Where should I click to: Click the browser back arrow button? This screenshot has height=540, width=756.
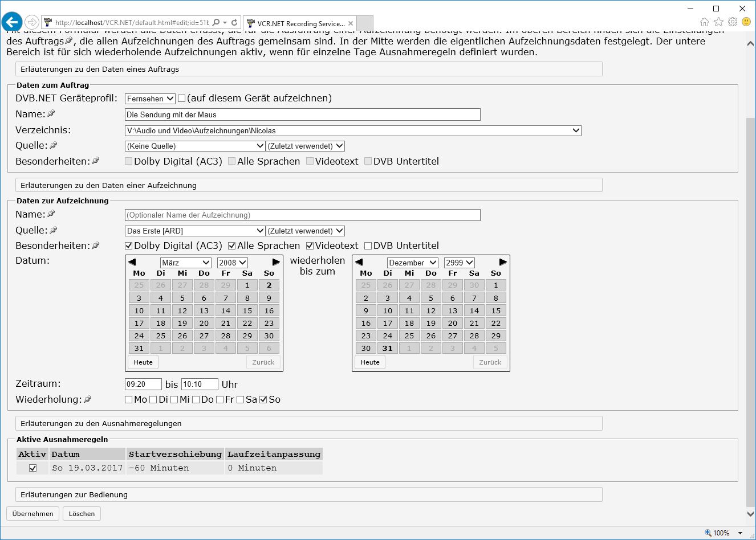click(x=11, y=22)
